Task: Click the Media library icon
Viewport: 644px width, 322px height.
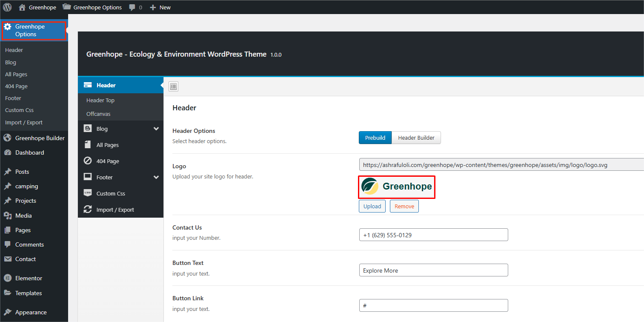Action: [x=8, y=216]
